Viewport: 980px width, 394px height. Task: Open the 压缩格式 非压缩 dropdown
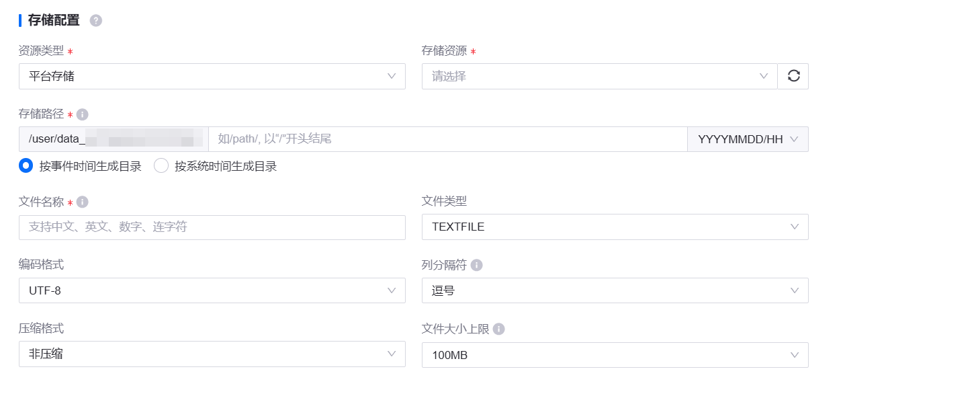pyautogui.click(x=212, y=354)
